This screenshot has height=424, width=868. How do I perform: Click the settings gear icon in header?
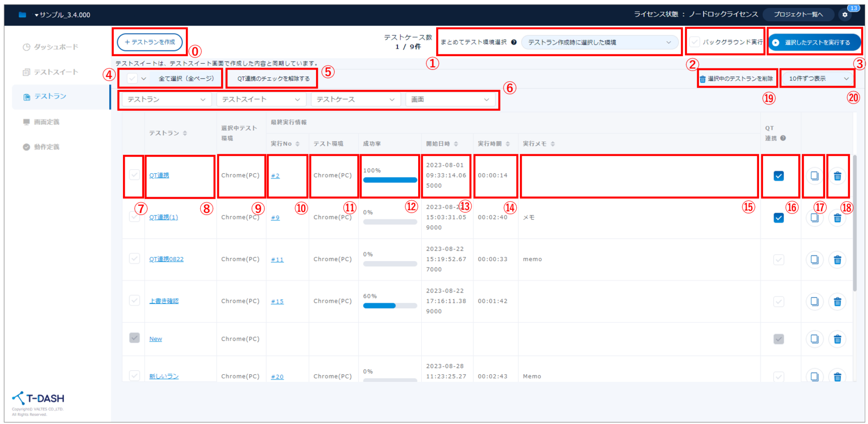pos(844,15)
